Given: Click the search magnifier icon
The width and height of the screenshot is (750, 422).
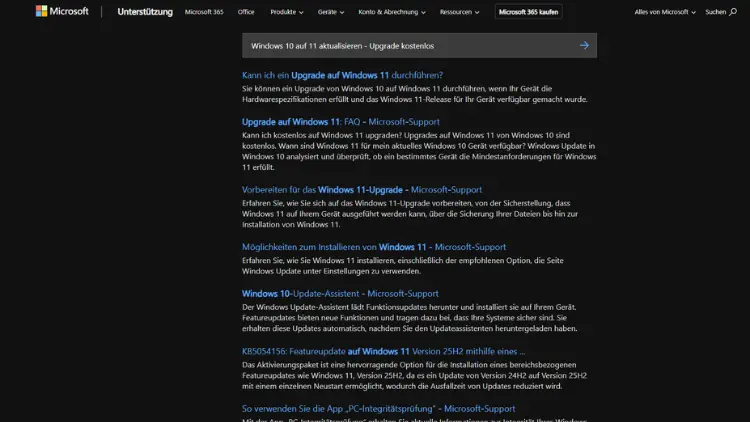Looking at the screenshot, I should pyautogui.click(x=733, y=12).
